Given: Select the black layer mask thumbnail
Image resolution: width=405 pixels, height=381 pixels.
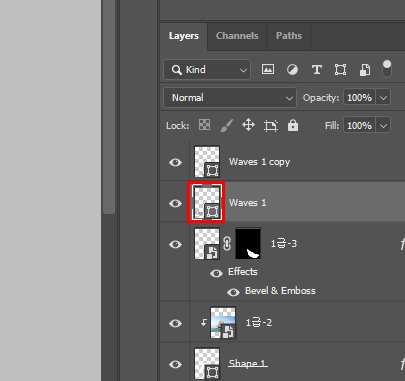Looking at the screenshot, I should [x=248, y=243].
